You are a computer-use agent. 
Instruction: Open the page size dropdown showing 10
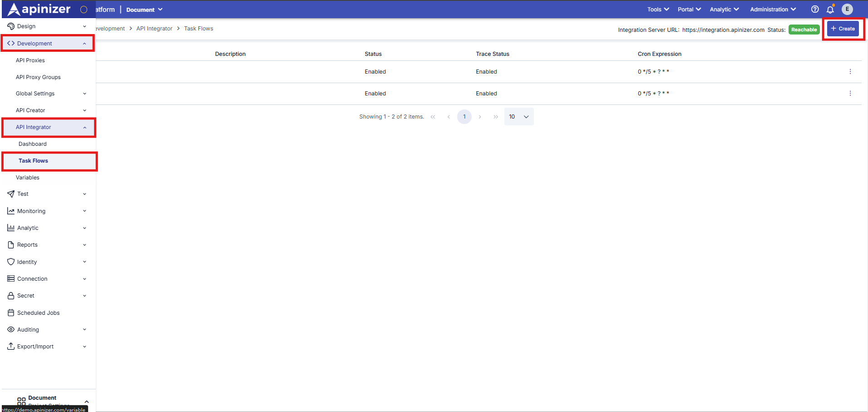point(518,117)
